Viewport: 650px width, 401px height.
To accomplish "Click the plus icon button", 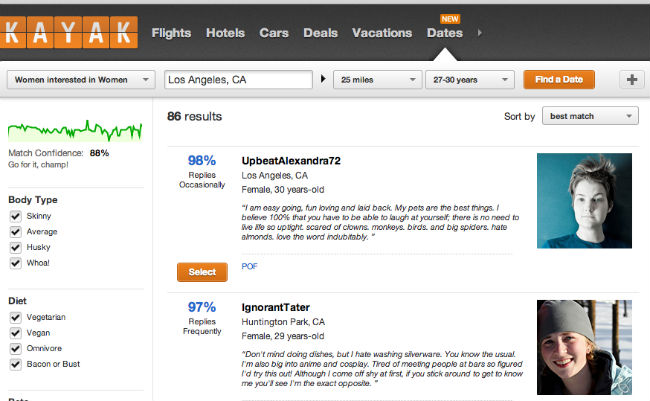I will pos(632,79).
